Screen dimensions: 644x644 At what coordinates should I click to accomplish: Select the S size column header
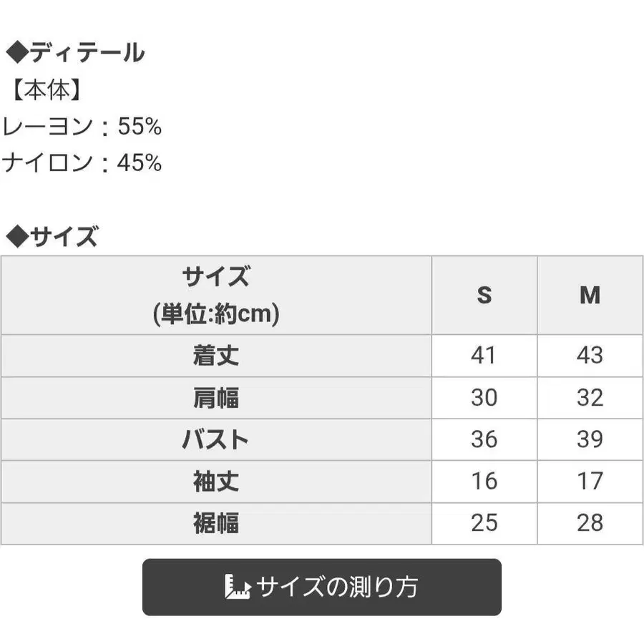[484, 295]
